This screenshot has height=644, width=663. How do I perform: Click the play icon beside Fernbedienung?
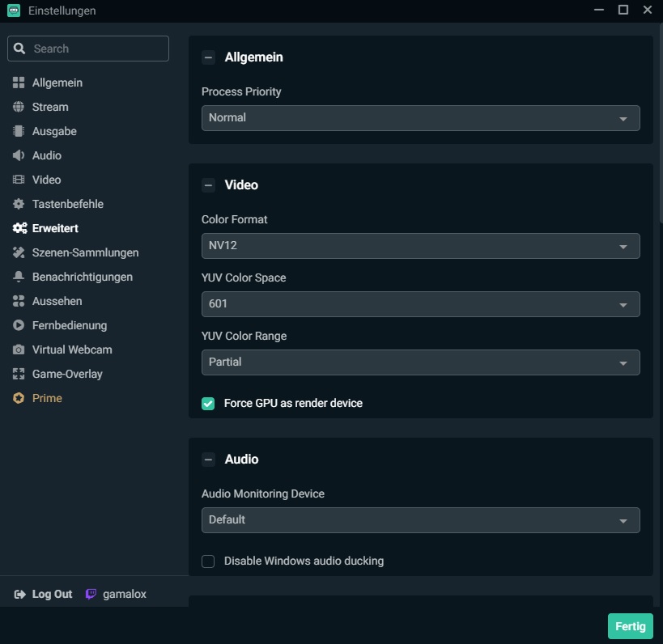point(19,325)
